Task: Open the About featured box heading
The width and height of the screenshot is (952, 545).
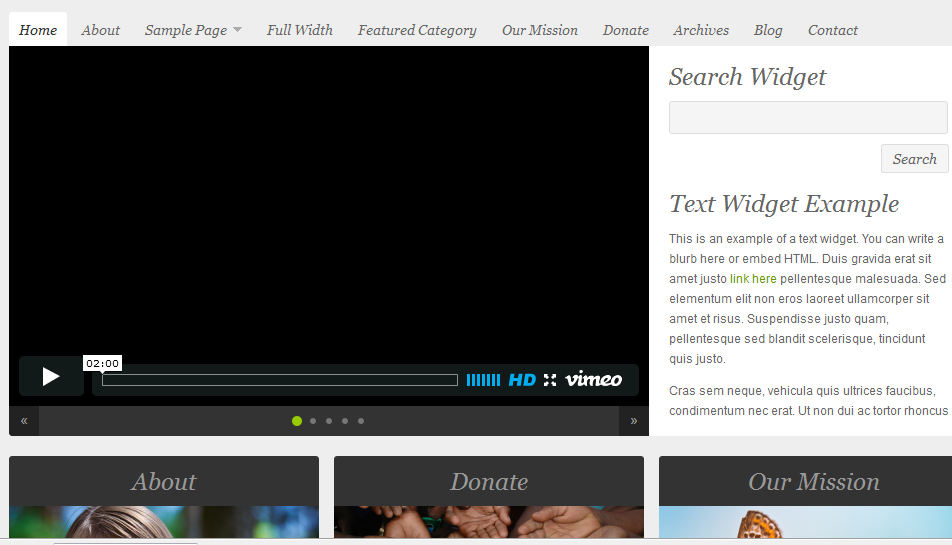Action: pyautogui.click(x=164, y=482)
